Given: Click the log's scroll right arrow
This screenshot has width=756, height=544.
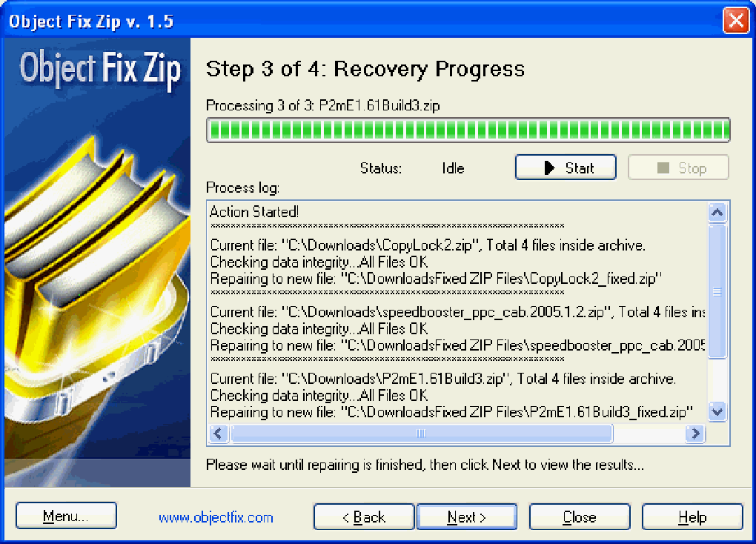Looking at the screenshot, I should click(695, 434).
